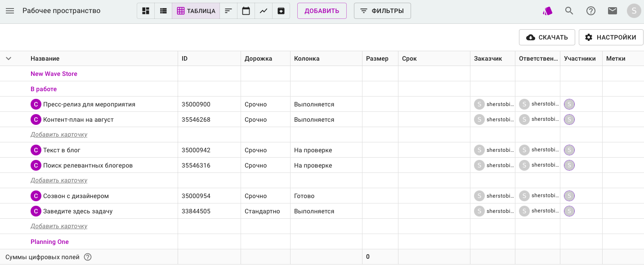Open the timeline view icon

click(228, 11)
